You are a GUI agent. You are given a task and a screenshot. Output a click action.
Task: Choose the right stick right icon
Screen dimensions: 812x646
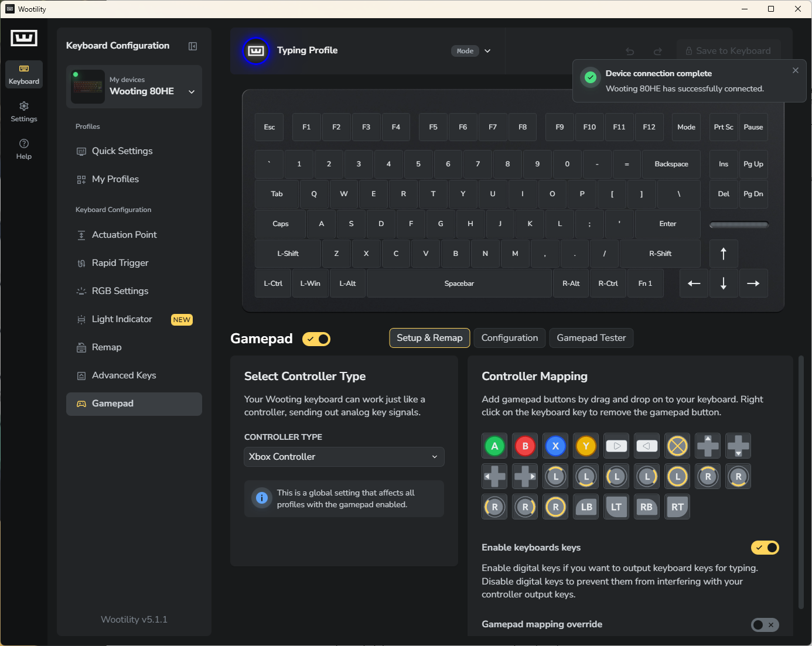pos(526,507)
